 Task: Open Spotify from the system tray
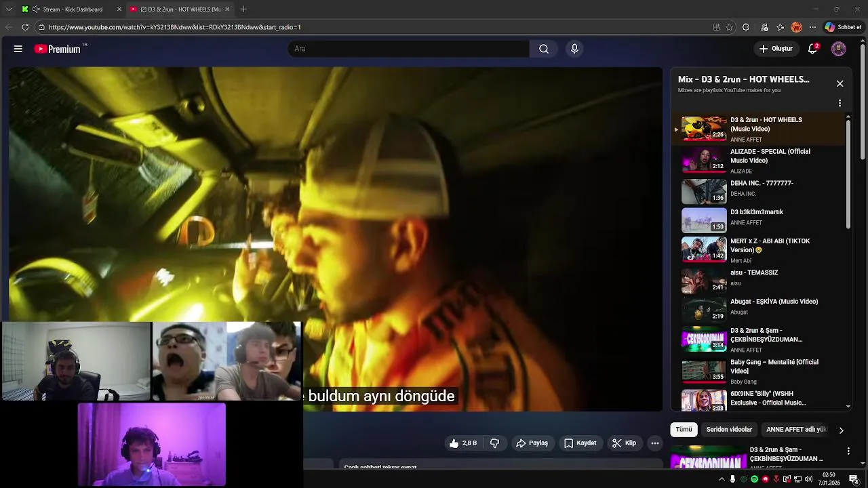tap(754, 479)
